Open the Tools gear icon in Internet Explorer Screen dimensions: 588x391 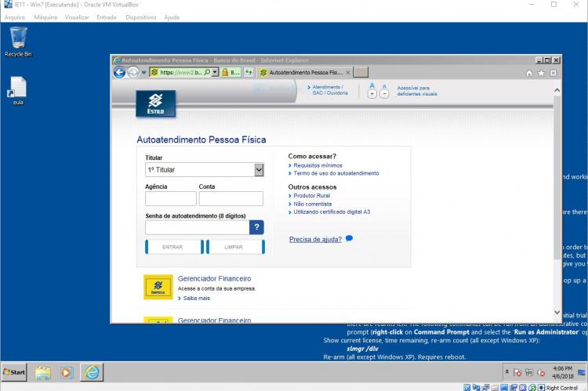[x=554, y=73]
